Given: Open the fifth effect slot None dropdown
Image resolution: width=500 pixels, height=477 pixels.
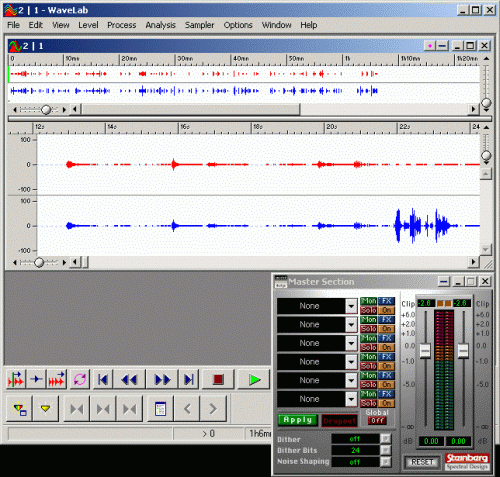Looking at the screenshot, I should click(351, 381).
